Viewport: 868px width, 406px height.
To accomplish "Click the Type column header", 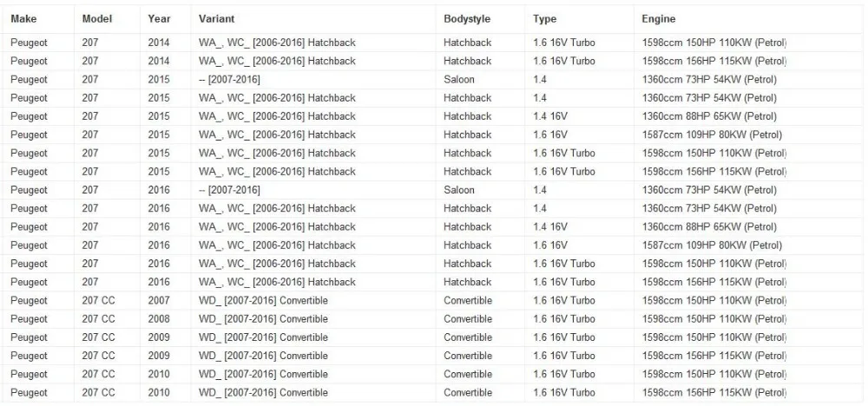I will (544, 19).
